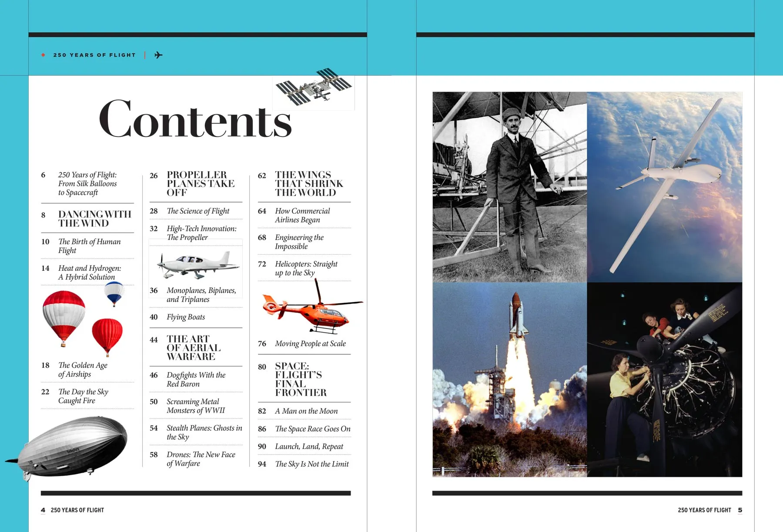Open 'Screaming Metal Monsters of WWII'
Image resolution: width=783 pixels, height=532 pixels.
(x=196, y=406)
